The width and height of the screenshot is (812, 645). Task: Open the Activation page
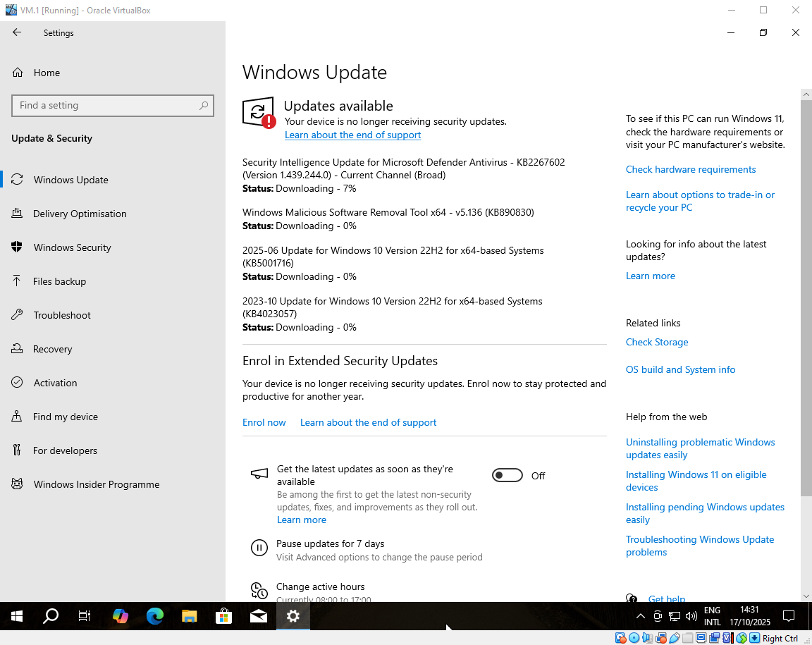(56, 383)
